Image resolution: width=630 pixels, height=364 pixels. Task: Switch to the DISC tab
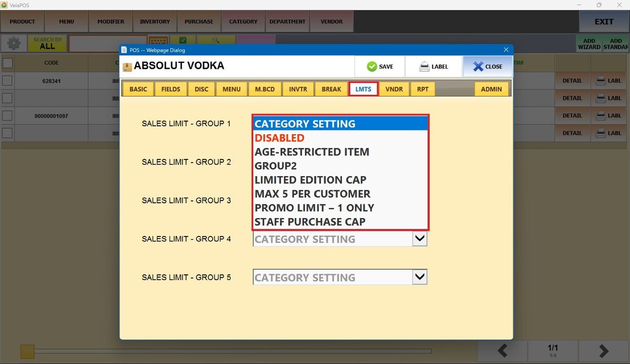pyautogui.click(x=202, y=89)
